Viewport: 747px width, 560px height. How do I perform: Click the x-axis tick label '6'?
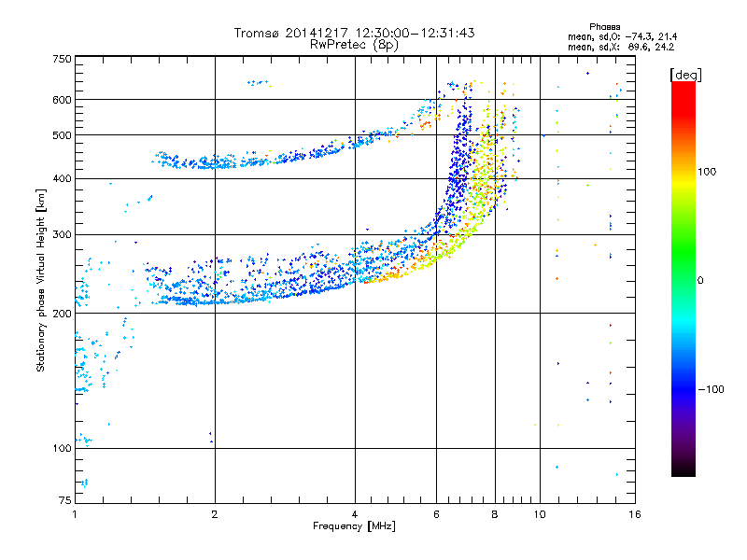click(x=436, y=514)
